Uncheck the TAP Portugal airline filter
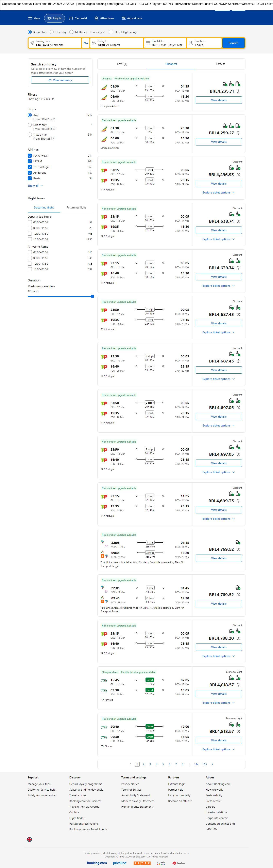Screen dimensions: 273x868 point(30,167)
